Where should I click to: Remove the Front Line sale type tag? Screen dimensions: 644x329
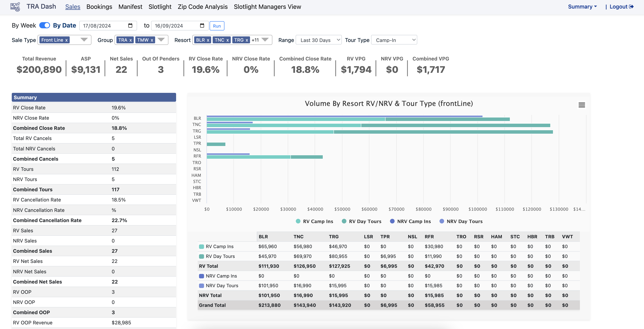coord(67,40)
